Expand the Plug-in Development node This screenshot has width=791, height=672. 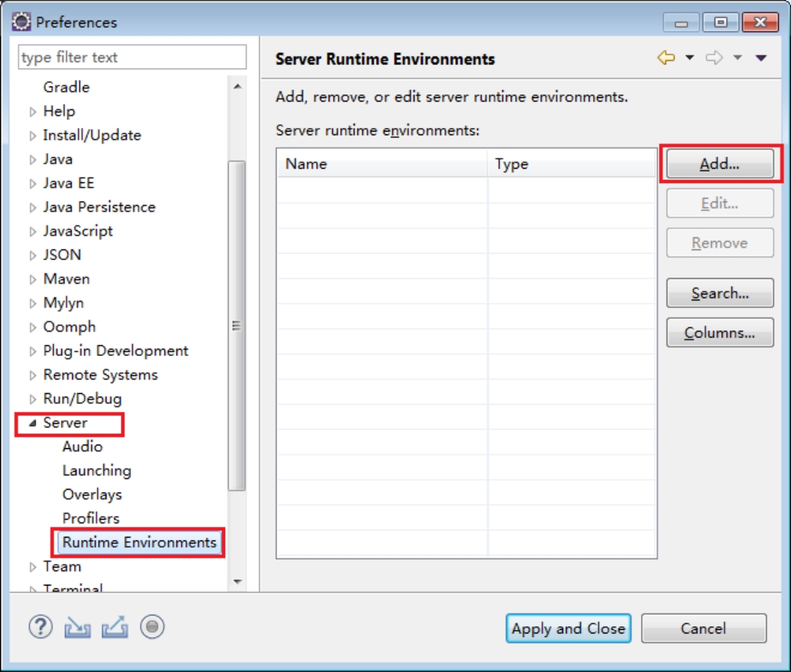point(33,352)
